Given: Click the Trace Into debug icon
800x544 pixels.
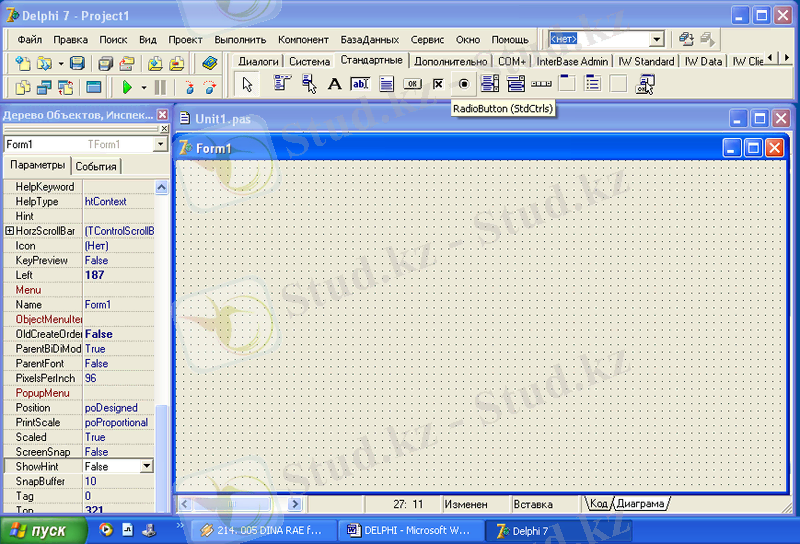Looking at the screenshot, I should click(189, 87).
